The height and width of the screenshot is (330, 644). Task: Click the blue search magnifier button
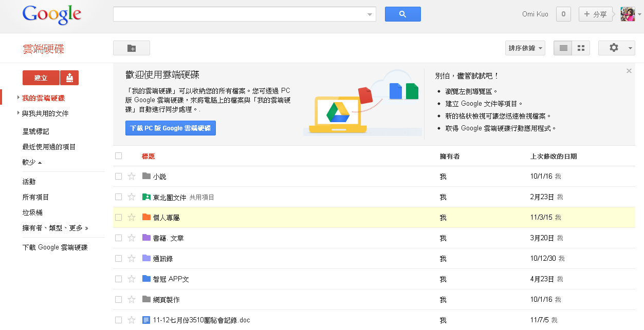click(x=402, y=14)
